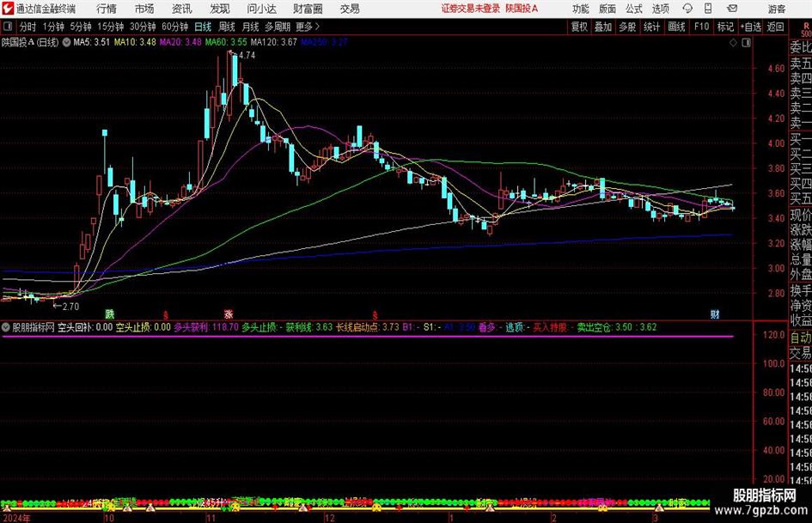812x523 pixels.
Task: Open the 市场 menu
Action: click(144, 9)
